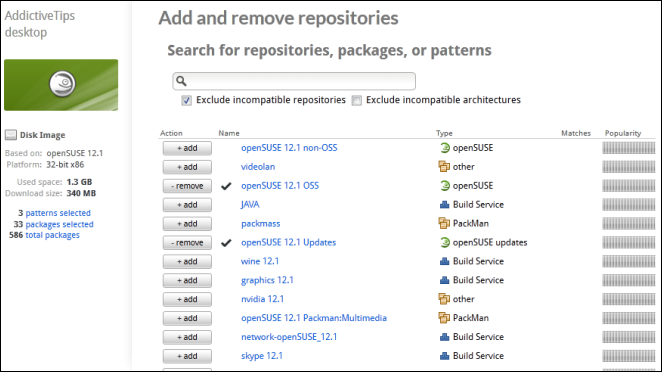662x372 pixels.
Task: Remove the openSUSE 12.1 OSS repository
Action: (187, 186)
